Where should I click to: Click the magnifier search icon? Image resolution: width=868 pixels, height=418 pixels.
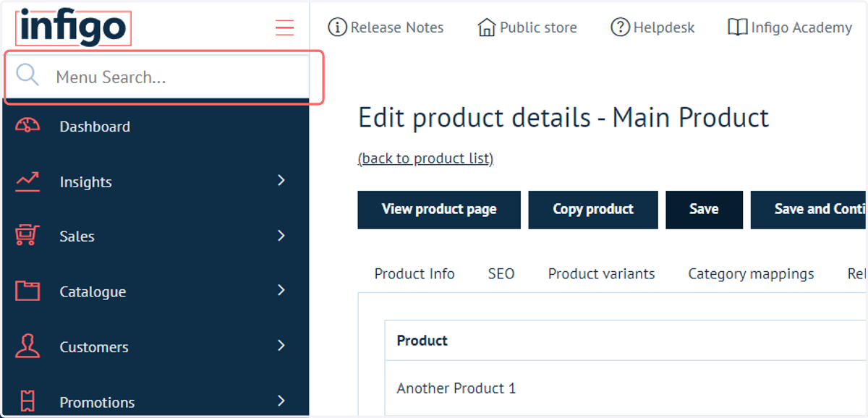click(27, 74)
